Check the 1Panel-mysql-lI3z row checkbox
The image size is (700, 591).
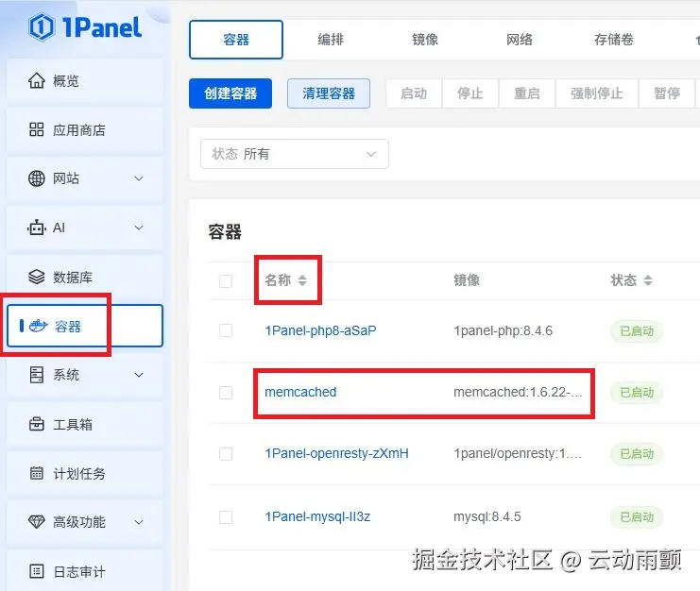tap(226, 517)
